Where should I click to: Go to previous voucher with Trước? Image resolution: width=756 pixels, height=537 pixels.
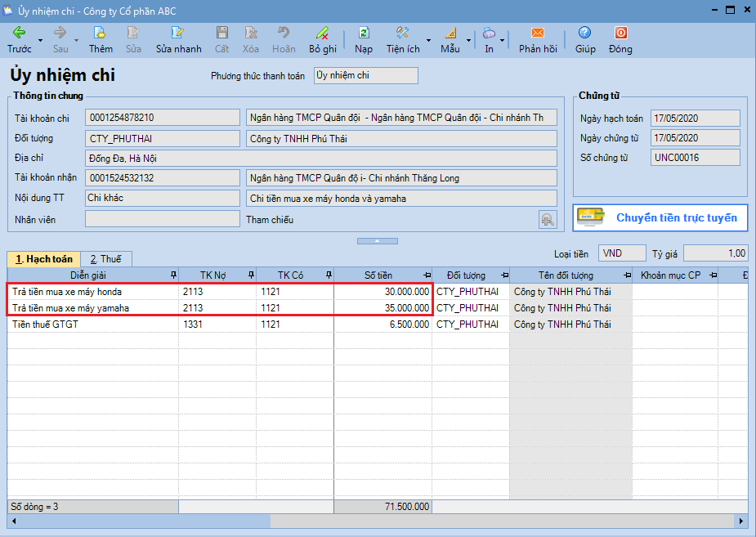pyautogui.click(x=19, y=39)
